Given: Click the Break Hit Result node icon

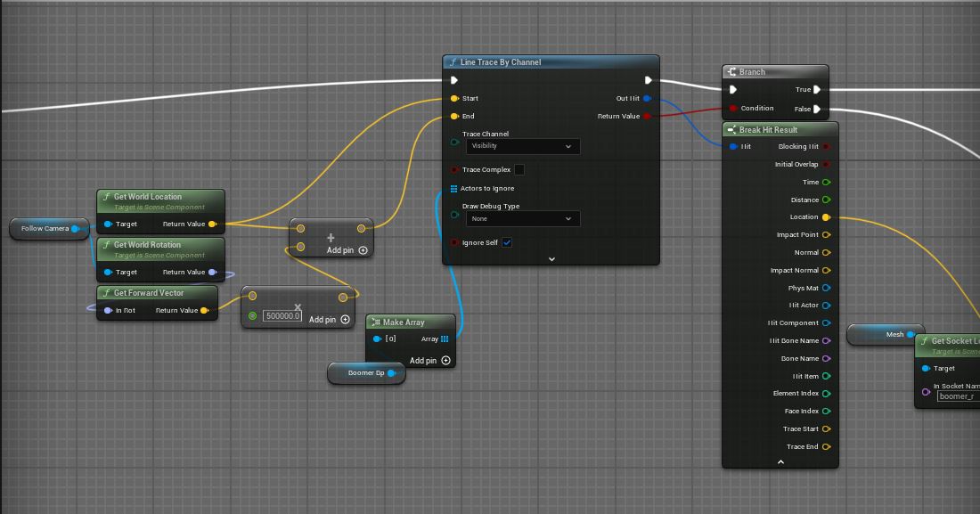Looking at the screenshot, I should [x=731, y=130].
